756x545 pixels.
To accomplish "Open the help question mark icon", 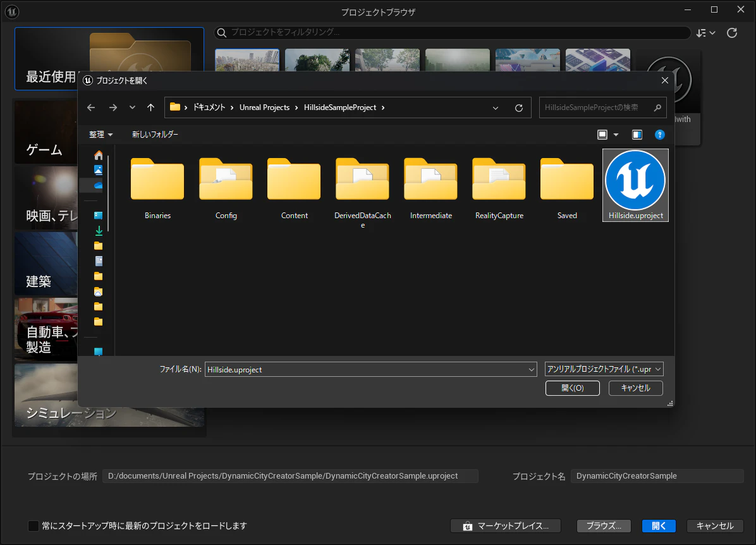I will tap(659, 135).
